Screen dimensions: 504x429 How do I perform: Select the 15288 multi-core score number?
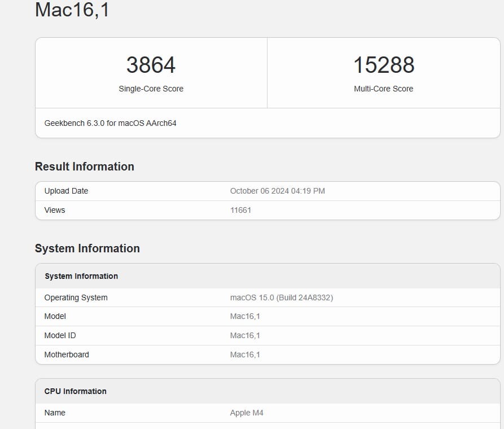click(383, 65)
